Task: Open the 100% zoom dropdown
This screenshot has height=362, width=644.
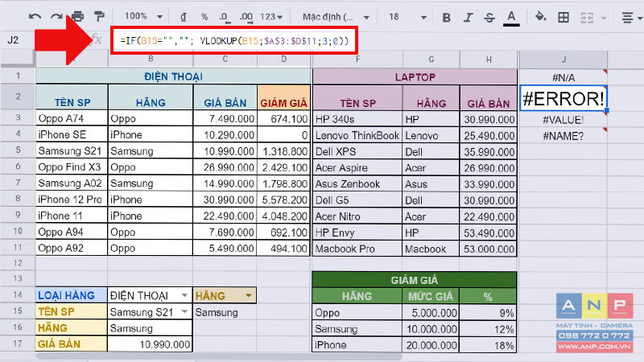Action: point(144,16)
